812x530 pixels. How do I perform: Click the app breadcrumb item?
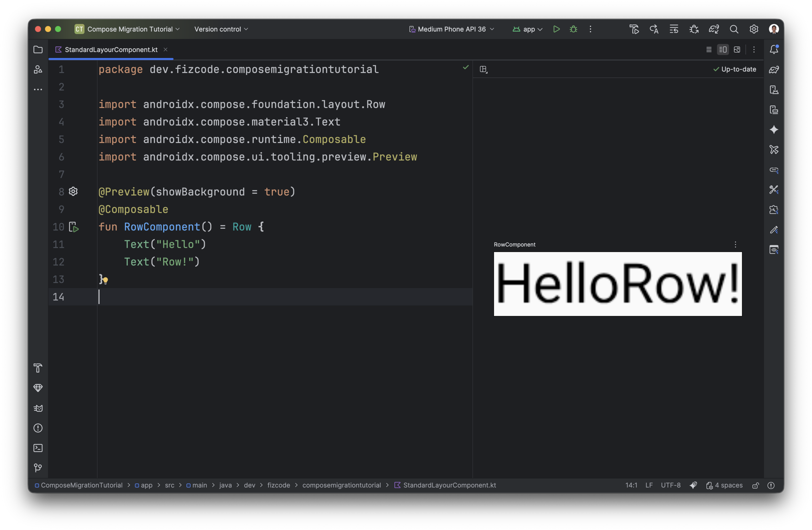144,485
